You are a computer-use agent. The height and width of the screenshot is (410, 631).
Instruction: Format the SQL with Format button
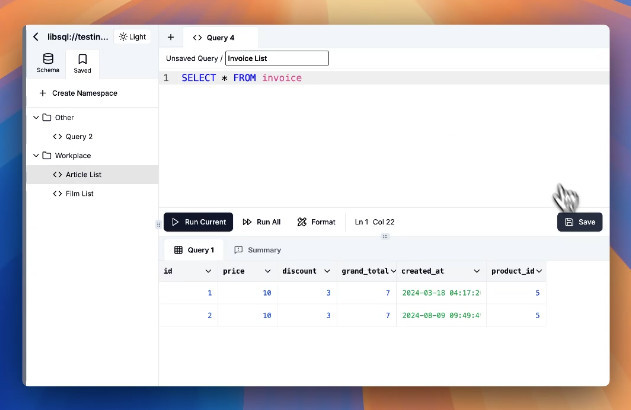coord(316,222)
